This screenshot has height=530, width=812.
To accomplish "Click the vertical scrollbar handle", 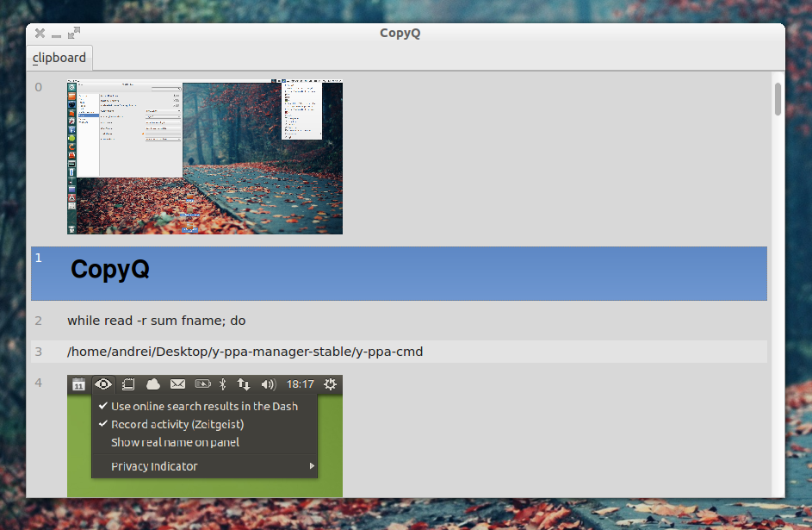I will [x=778, y=99].
